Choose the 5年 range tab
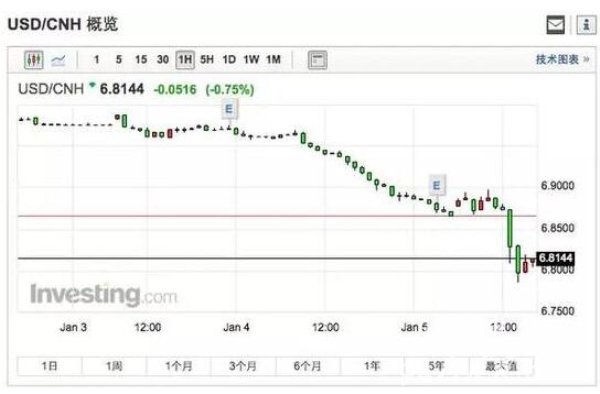Viewport: 600px width, 394px height. pyautogui.click(x=437, y=366)
